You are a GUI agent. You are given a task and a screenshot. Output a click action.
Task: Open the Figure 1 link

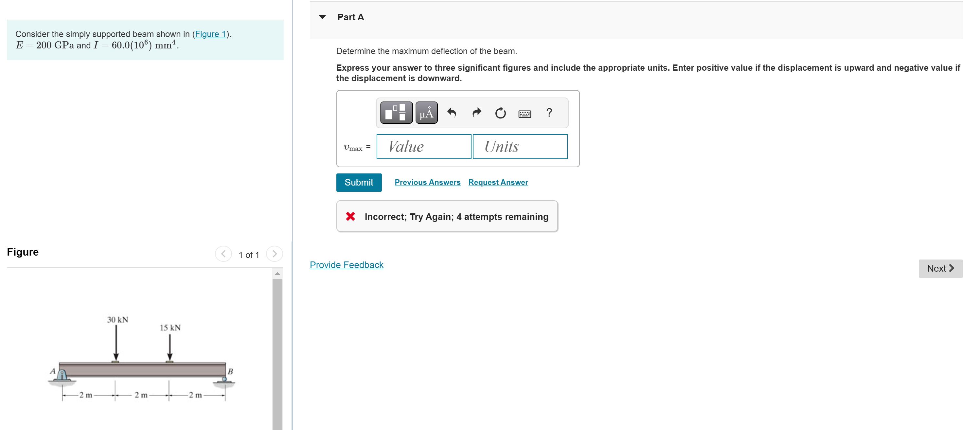(x=210, y=34)
